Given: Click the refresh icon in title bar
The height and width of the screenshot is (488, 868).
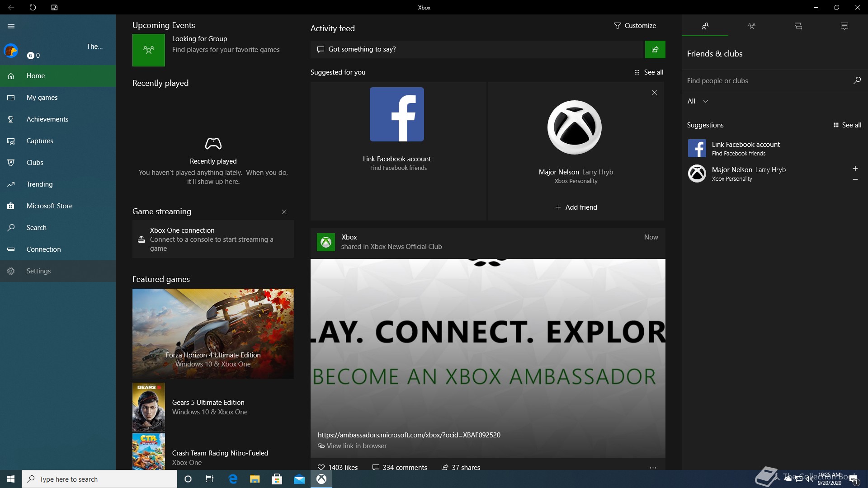Looking at the screenshot, I should point(33,7).
